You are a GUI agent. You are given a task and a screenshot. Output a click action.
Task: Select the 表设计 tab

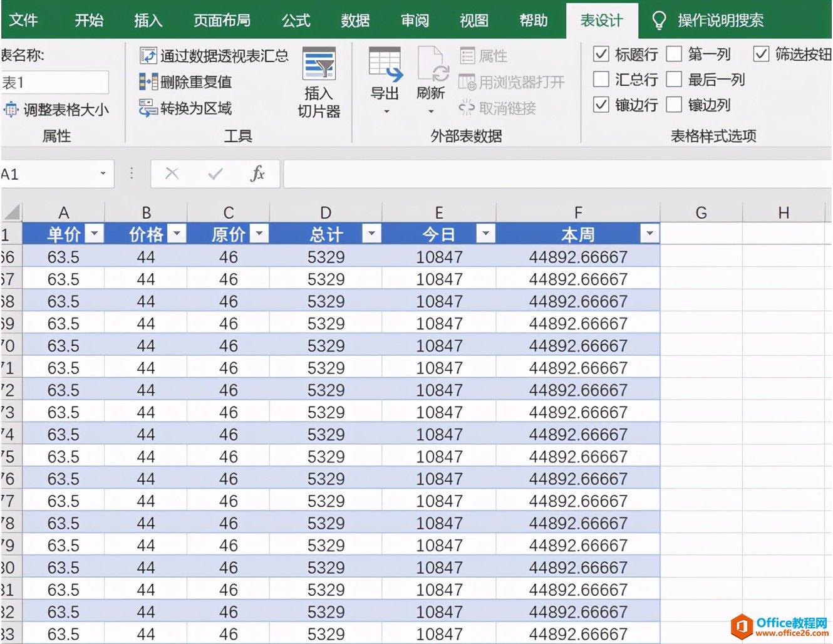click(602, 21)
